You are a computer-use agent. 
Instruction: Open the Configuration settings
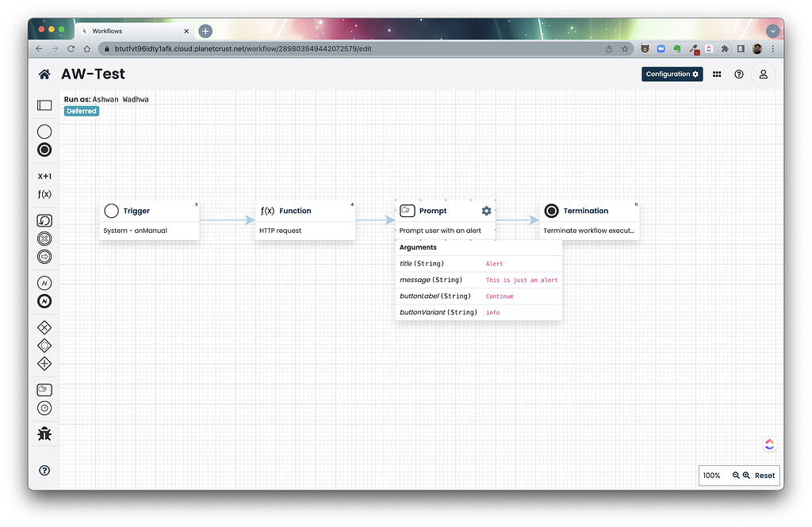pyautogui.click(x=671, y=74)
